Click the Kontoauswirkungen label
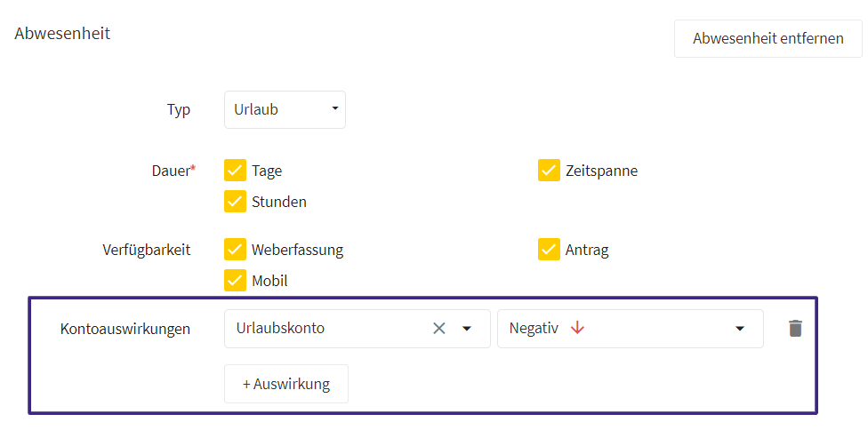 (x=125, y=329)
